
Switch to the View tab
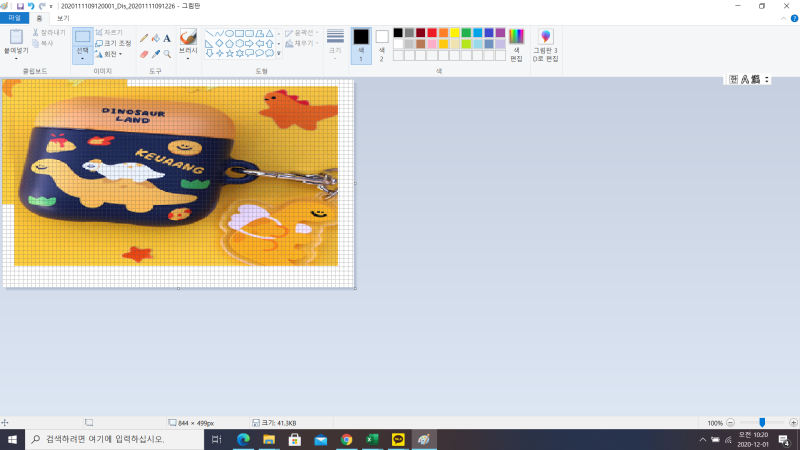63,18
